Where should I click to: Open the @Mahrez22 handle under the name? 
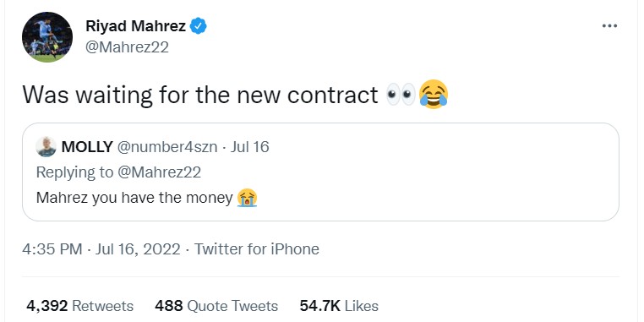pyautogui.click(x=127, y=47)
